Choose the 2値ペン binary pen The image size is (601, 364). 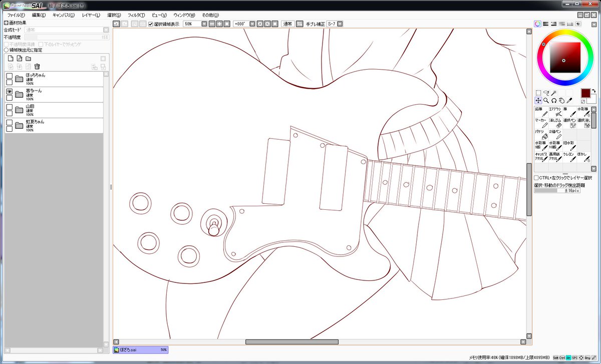coord(555,135)
